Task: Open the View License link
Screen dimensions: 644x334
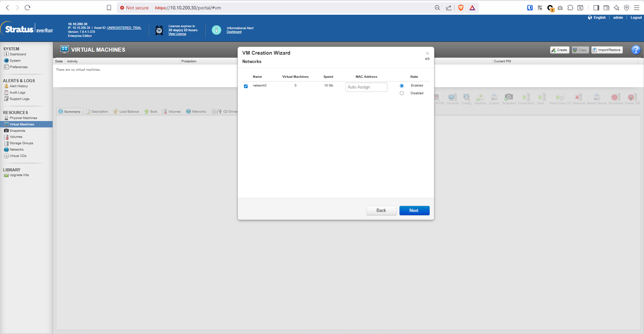Action: [177, 34]
